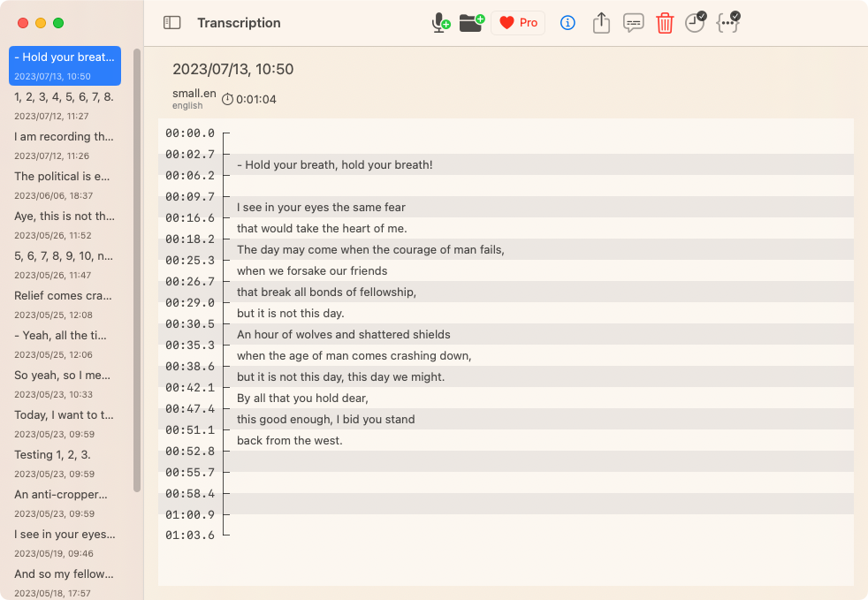Open the subtitle caption bubble icon
The width and height of the screenshot is (868, 600).
point(633,23)
